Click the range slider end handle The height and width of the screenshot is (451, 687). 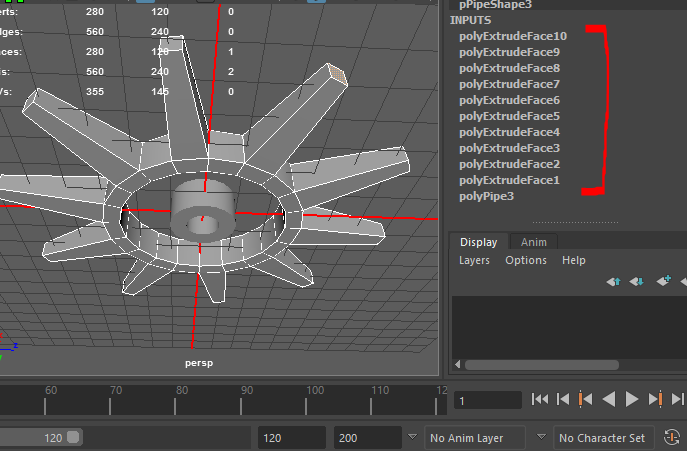[x=73, y=438]
